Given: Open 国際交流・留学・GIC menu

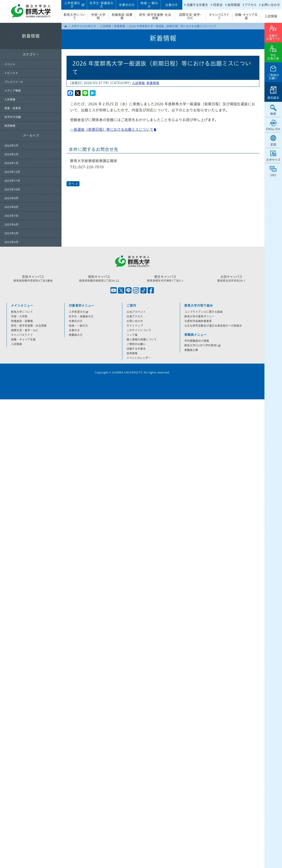Looking at the screenshot, I should [190, 16].
